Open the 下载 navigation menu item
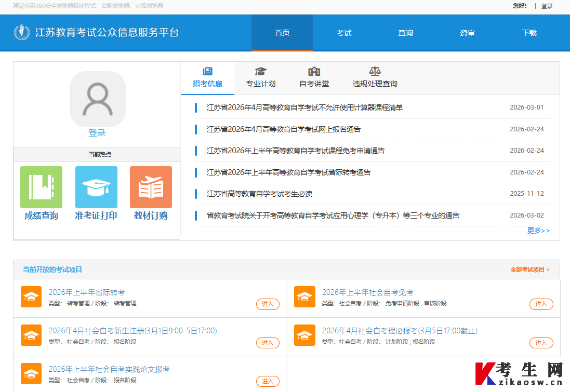The height and width of the screenshot is (392, 570). (x=529, y=33)
